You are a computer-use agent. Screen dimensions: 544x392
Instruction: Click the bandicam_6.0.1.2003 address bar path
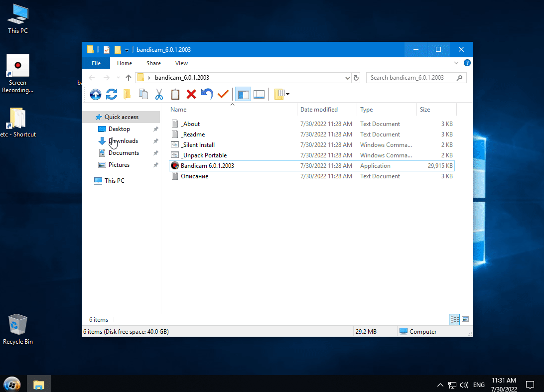click(x=182, y=78)
